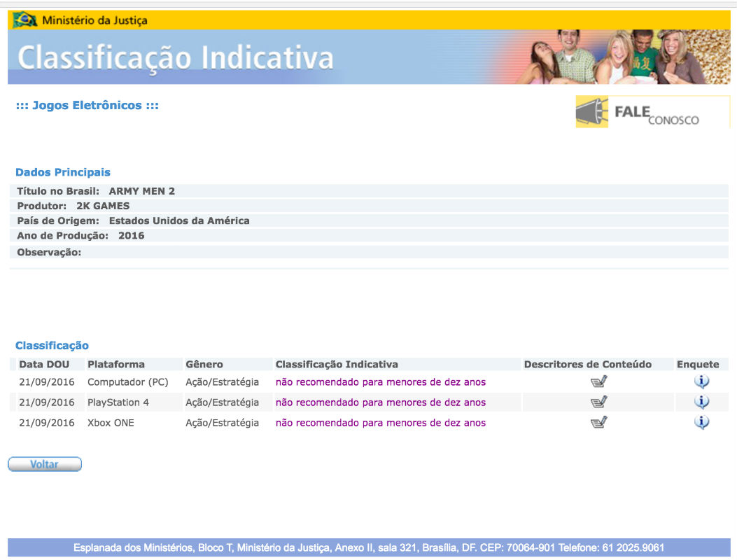This screenshot has height=560, width=737.
Task: Click the Brazil flag icon in header
Action: pos(25,20)
